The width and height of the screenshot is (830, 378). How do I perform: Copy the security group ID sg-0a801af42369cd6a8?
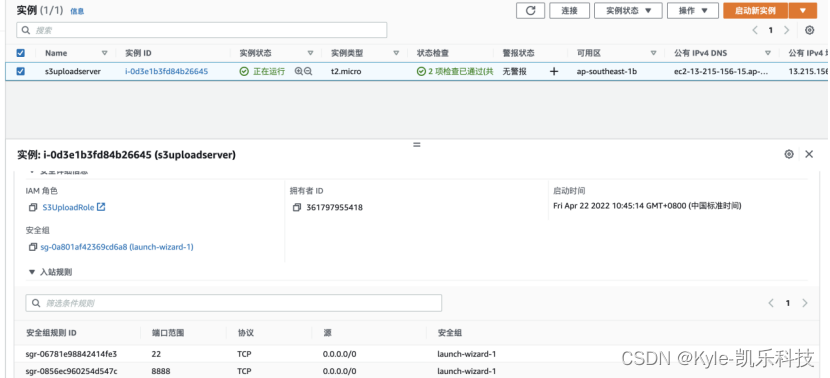[33, 247]
